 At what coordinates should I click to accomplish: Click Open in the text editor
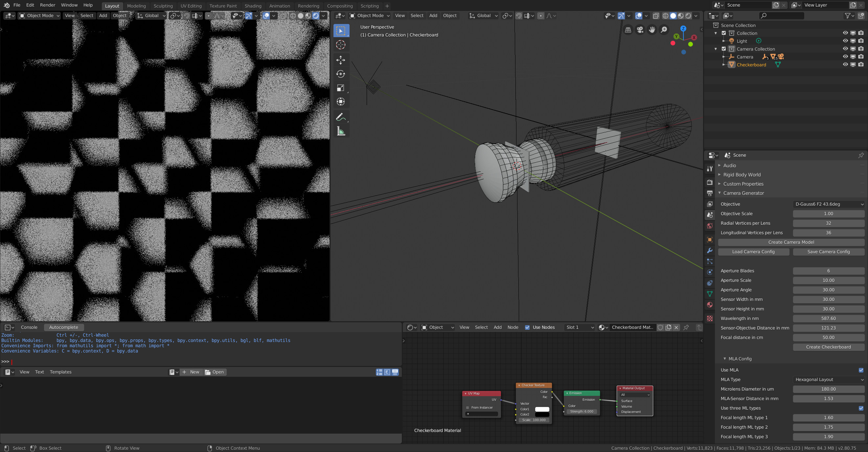[215, 372]
